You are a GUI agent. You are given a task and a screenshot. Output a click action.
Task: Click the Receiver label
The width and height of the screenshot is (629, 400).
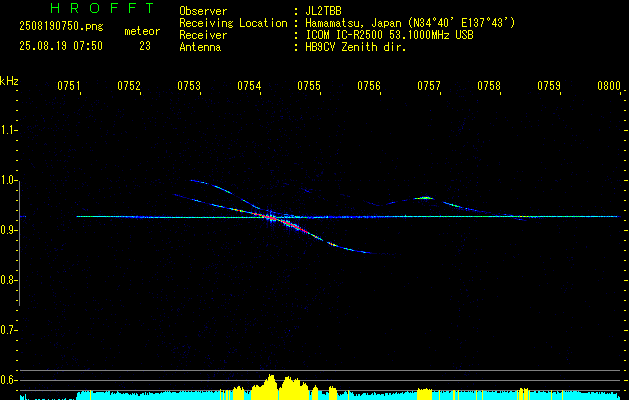(x=203, y=35)
